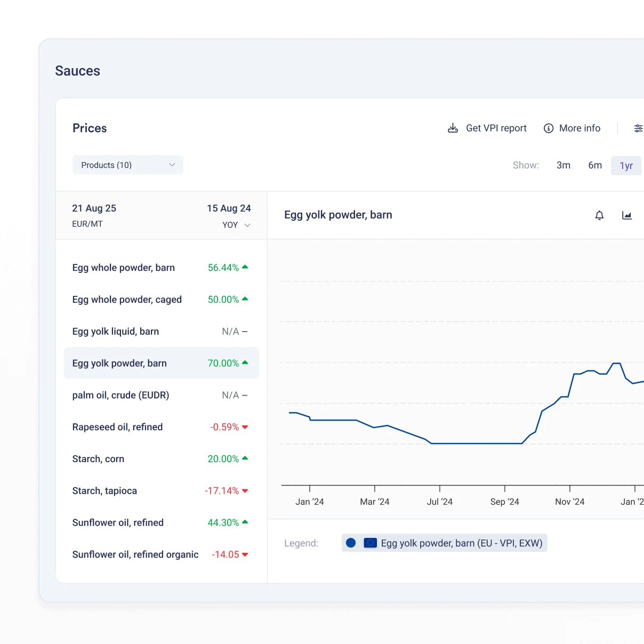This screenshot has height=644, width=644.
Task: Open the filter sliders settings icon
Action: pos(638,128)
